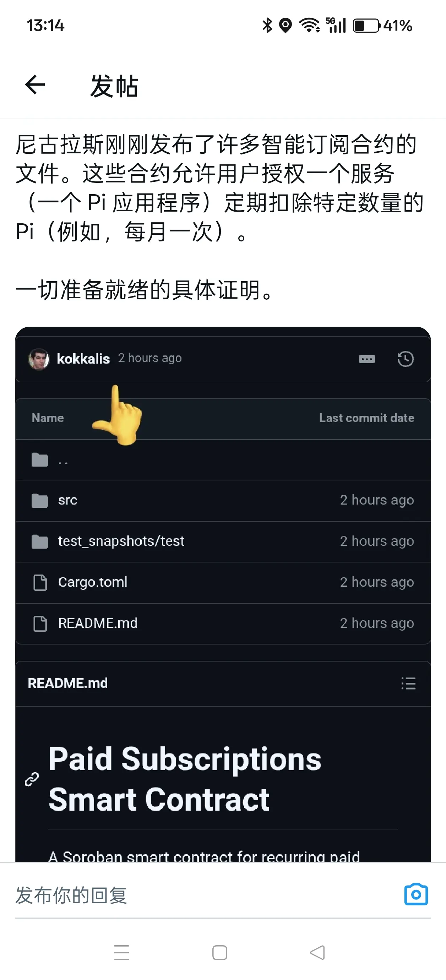
Task: Open the src folder
Action: tap(68, 500)
